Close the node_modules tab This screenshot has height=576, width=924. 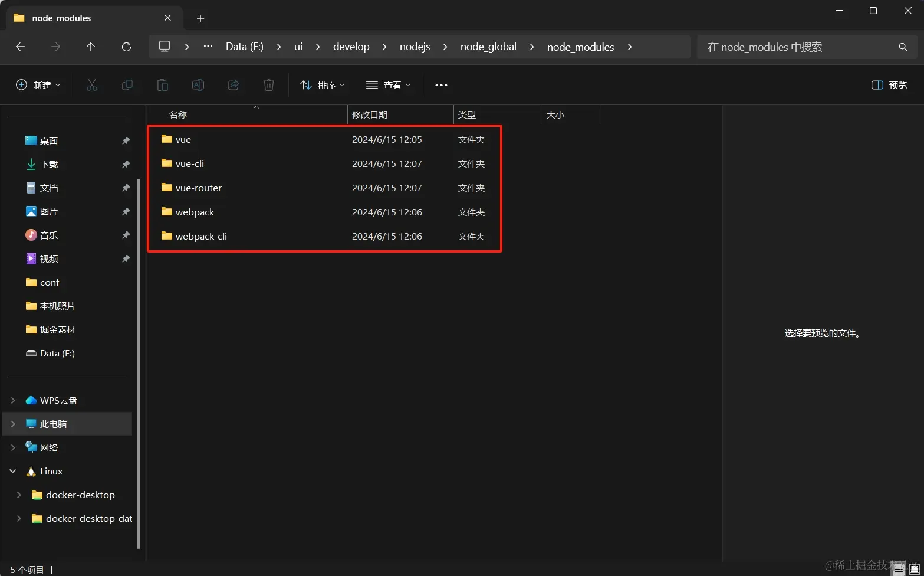[x=168, y=18]
